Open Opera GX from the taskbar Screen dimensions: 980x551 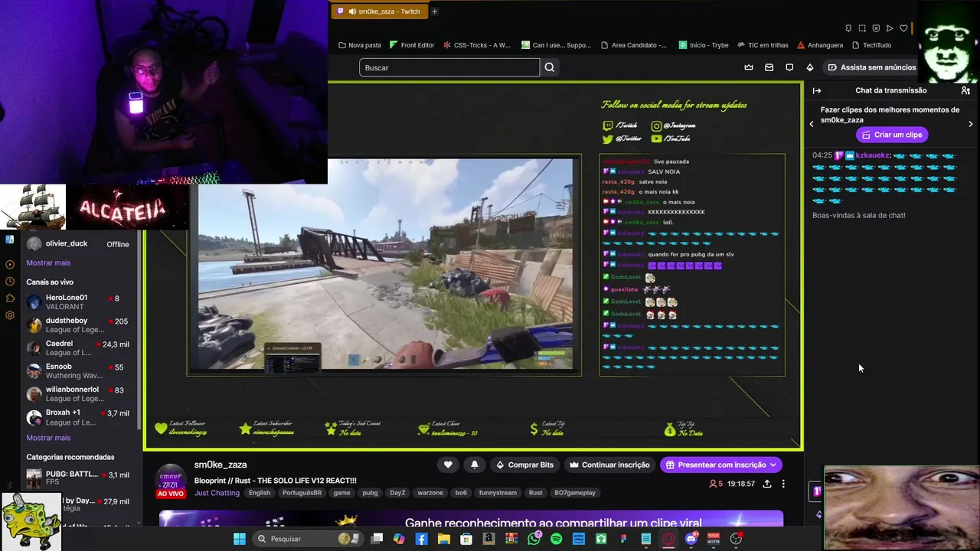click(668, 539)
